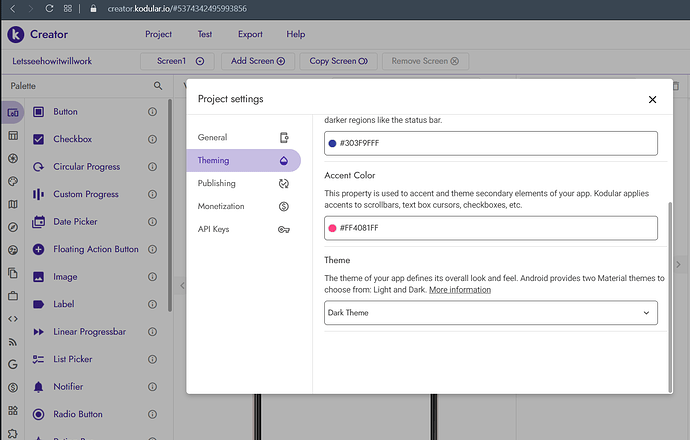Image resolution: width=690 pixels, height=440 pixels.
Task: Click the Add Screen button
Action: pyautogui.click(x=257, y=61)
